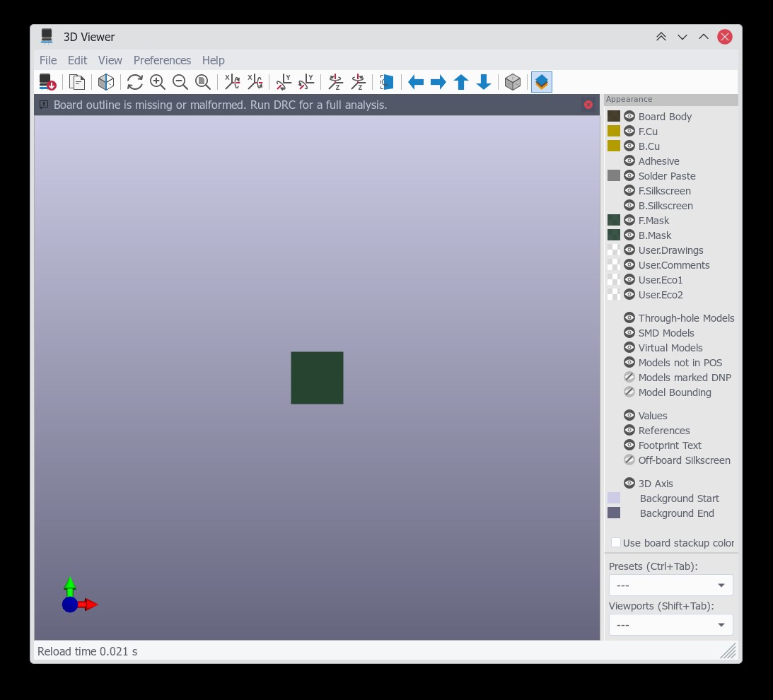Toggle B.Cu layer visibility
The height and width of the screenshot is (700, 773).
click(629, 146)
